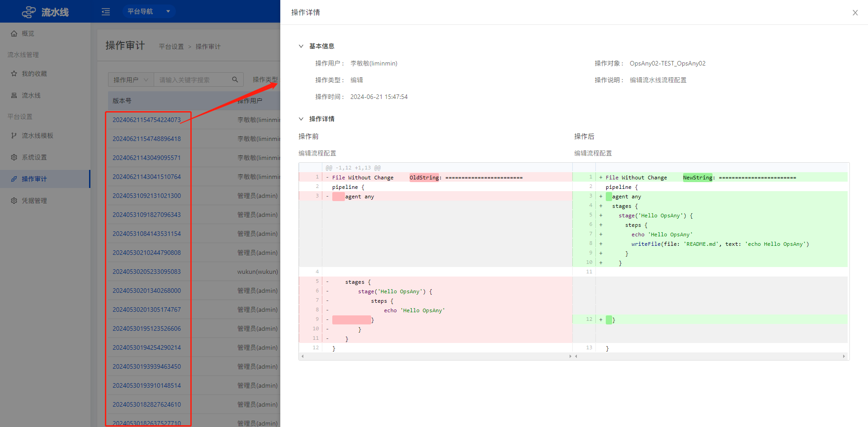Screen dimensions: 868x427
Task: Open version 20240530201305174767
Action: click(x=146, y=310)
